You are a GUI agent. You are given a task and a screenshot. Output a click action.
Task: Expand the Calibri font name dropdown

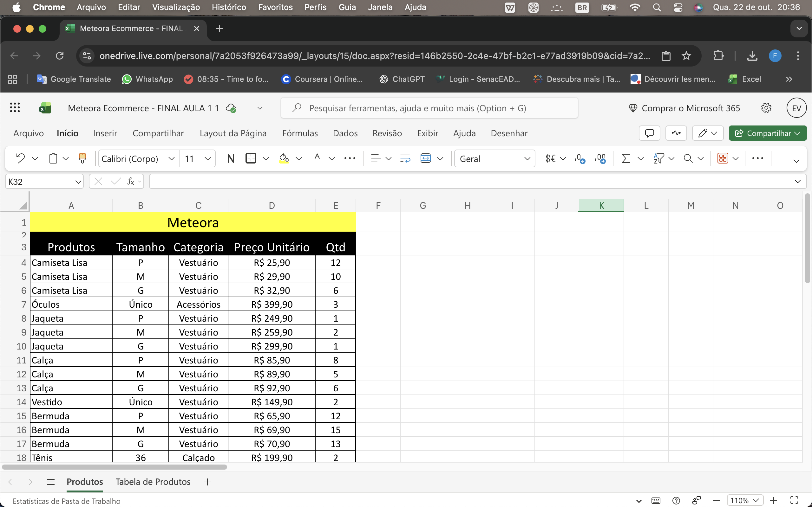[x=171, y=159]
